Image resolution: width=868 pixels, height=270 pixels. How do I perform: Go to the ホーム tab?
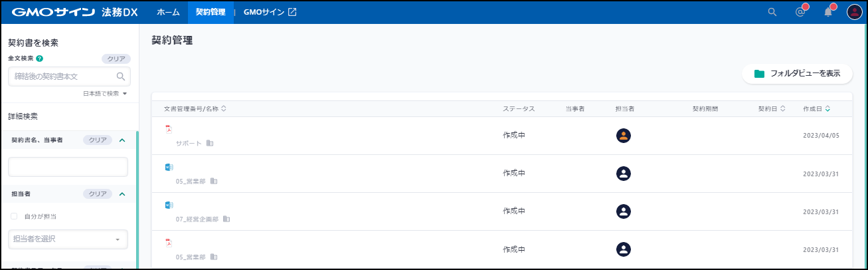point(168,12)
